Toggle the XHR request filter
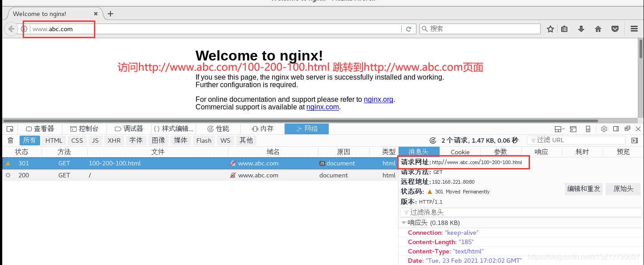This screenshot has height=265, width=644. pyautogui.click(x=114, y=141)
